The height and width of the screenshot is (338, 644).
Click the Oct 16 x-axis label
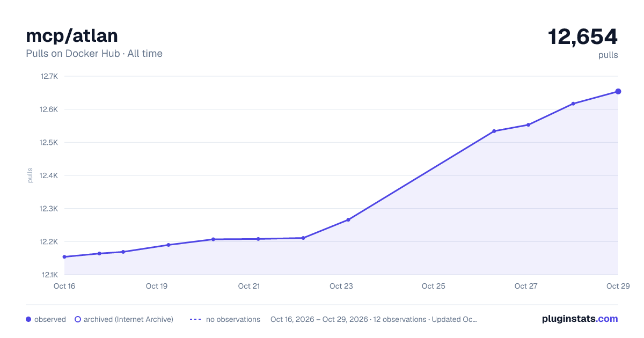[x=64, y=286]
